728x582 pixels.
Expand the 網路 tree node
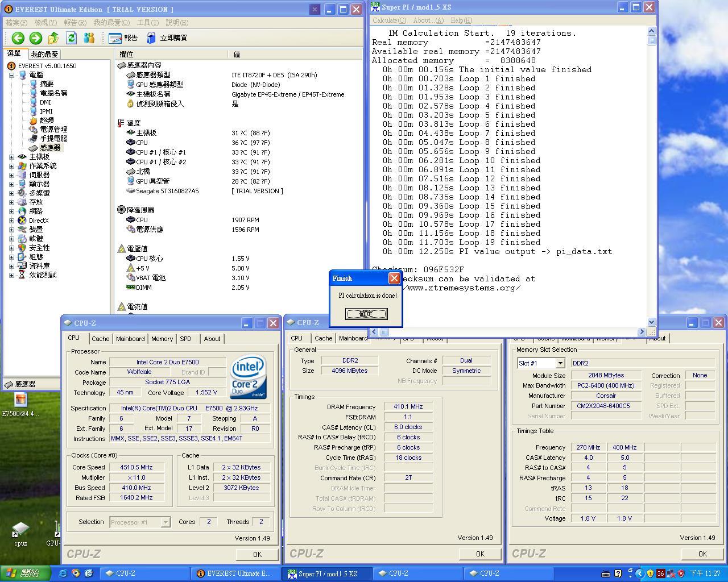pyautogui.click(x=12, y=211)
